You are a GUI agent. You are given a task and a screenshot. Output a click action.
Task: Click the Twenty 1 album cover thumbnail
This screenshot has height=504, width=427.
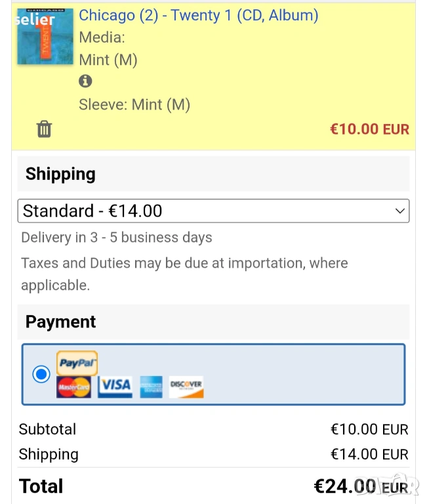(x=45, y=36)
